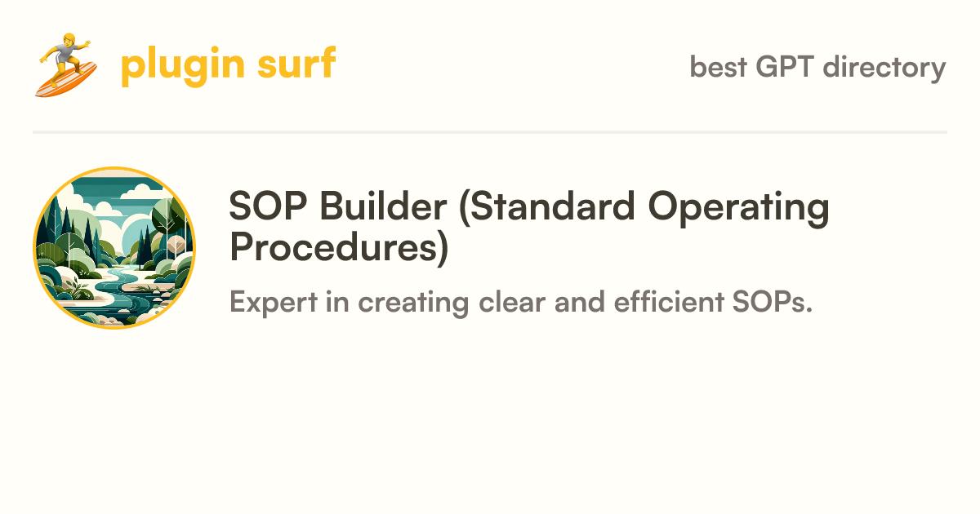
Task: Click the horizontal divider line below the header
Action: (x=490, y=131)
